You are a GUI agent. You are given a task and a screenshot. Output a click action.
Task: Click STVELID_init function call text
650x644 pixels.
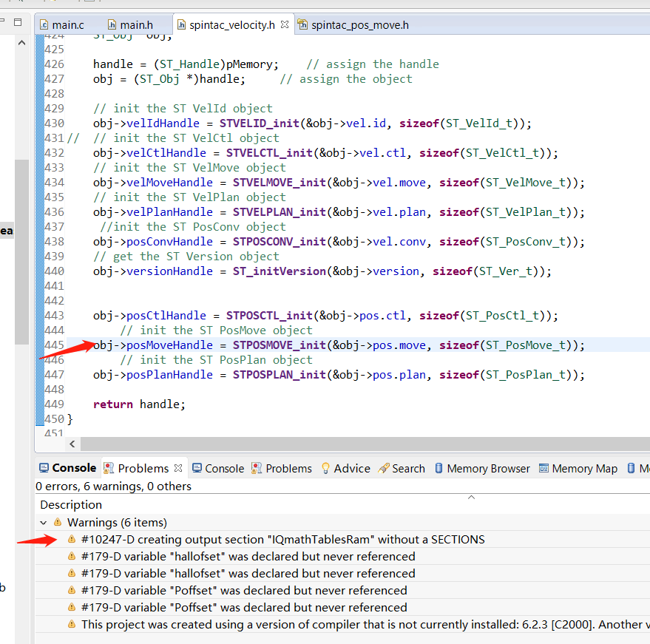click(259, 123)
